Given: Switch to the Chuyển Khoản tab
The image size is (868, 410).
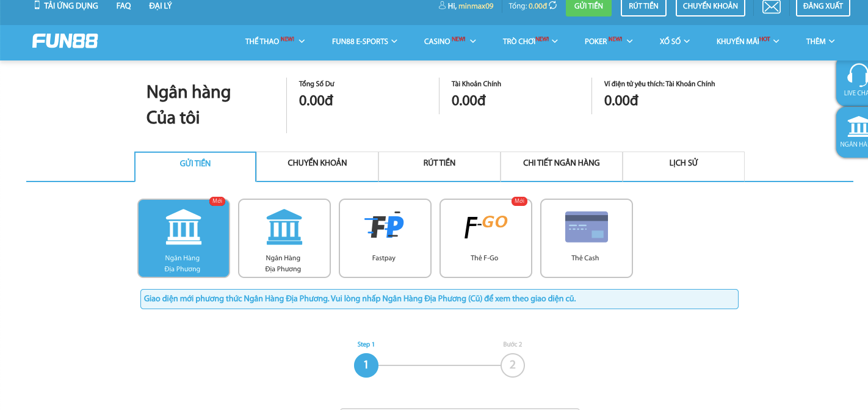Looking at the screenshot, I should click(317, 166).
